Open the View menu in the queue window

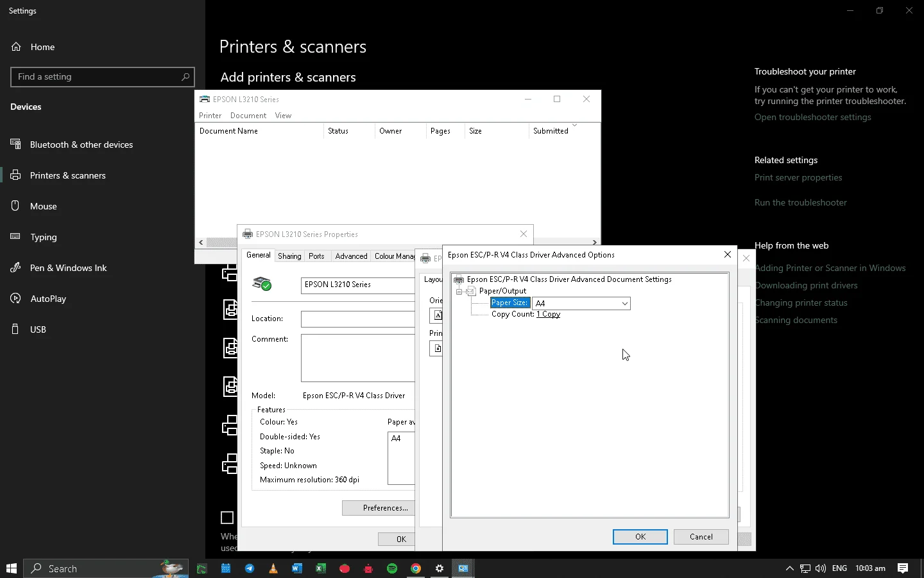pos(283,116)
